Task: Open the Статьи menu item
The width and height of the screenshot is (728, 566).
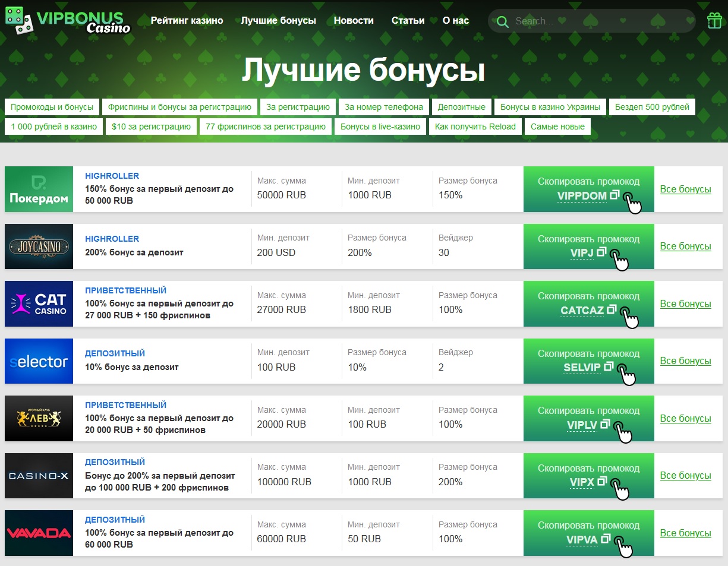Action: pyautogui.click(x=408, y=20)
